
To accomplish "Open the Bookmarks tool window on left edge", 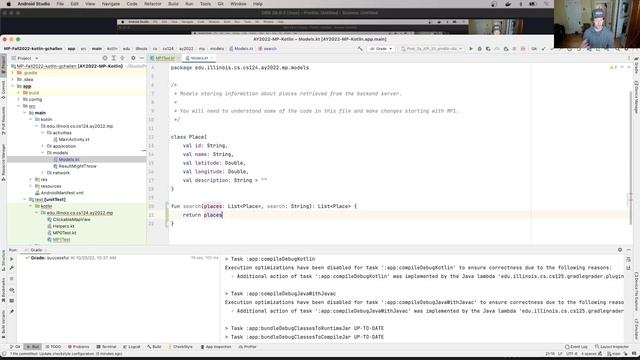I will click(x=3, y=290).
